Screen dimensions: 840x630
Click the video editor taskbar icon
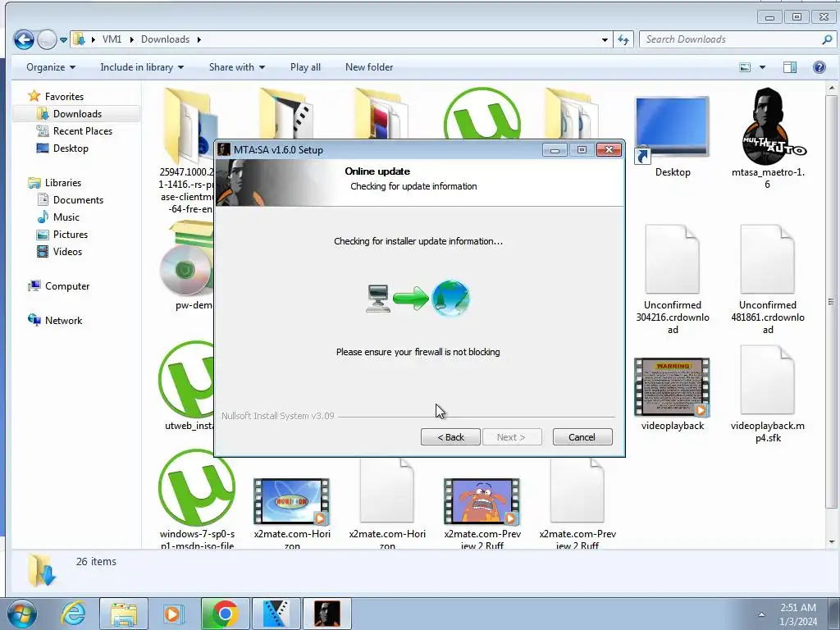(276, 614)
